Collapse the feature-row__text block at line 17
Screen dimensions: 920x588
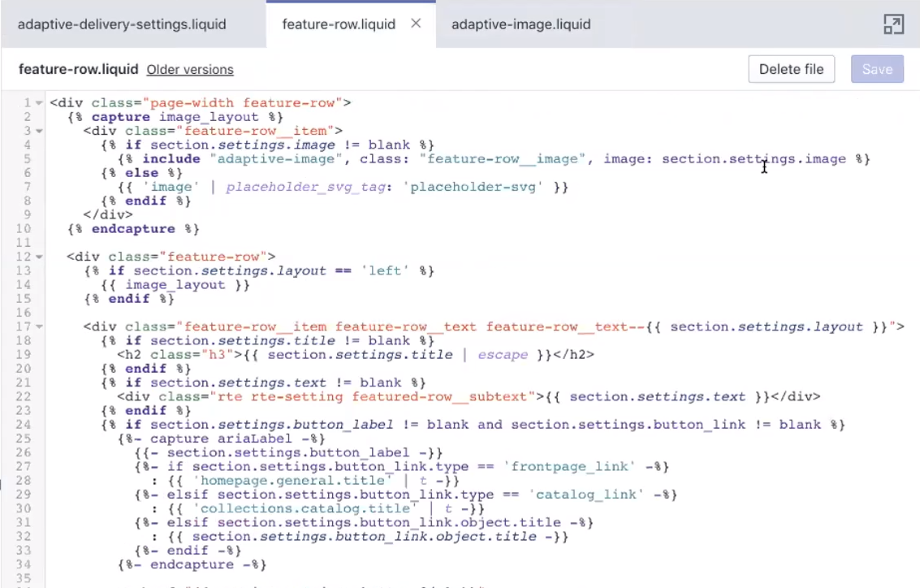click(37, 326)
